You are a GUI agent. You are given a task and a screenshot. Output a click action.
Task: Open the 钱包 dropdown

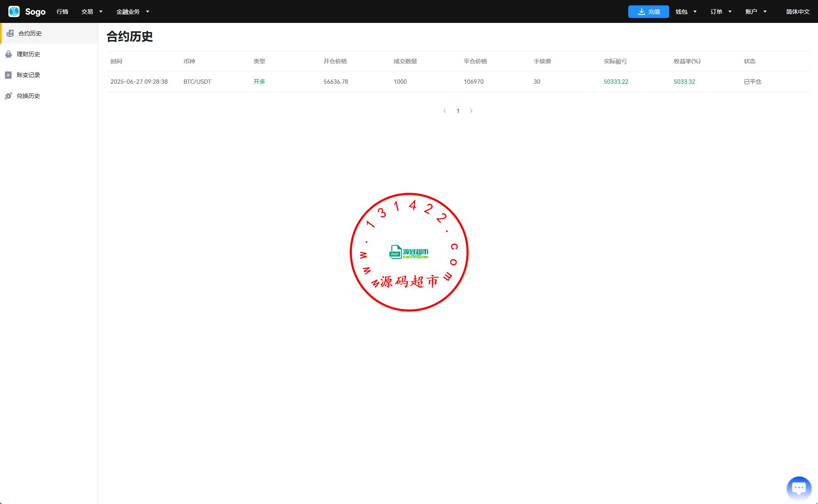(686, 12)
